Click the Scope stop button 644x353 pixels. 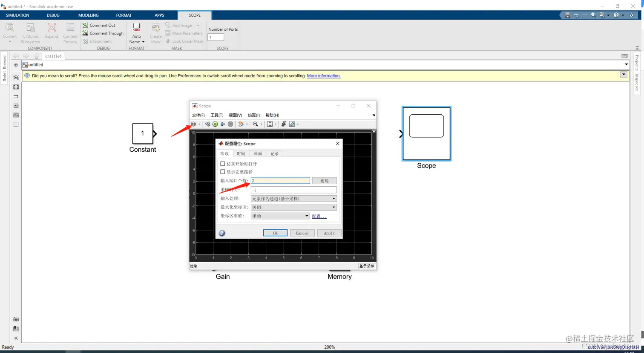(x=230, y=124)
